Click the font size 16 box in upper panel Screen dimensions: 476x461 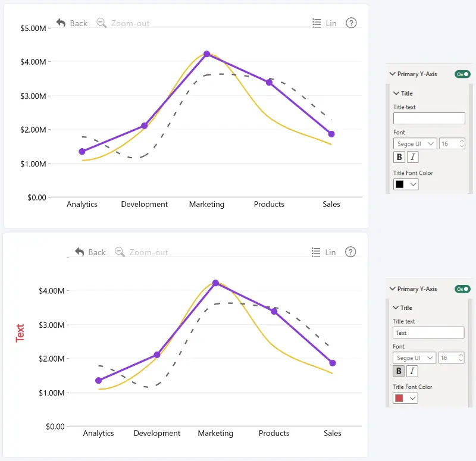(x=452, y=143)
